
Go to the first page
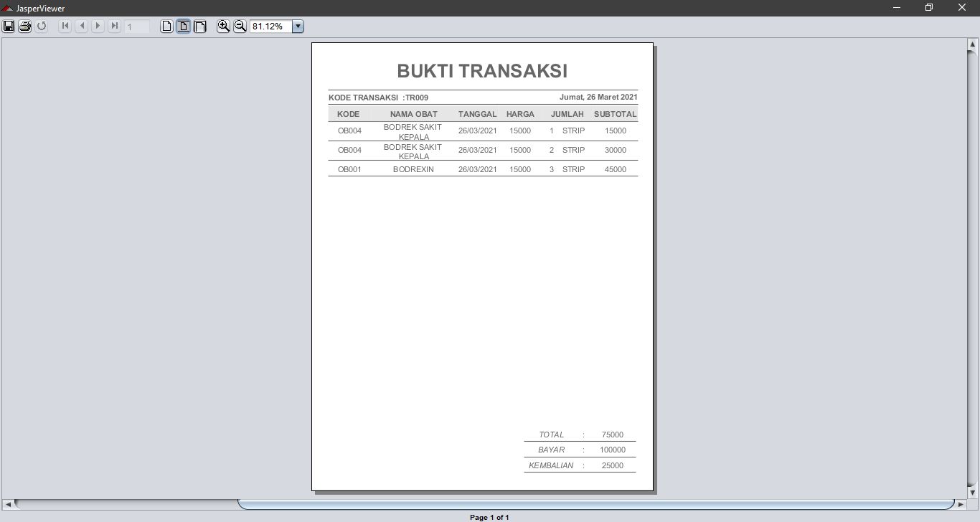pyautogui.click(x=65, y=26)
